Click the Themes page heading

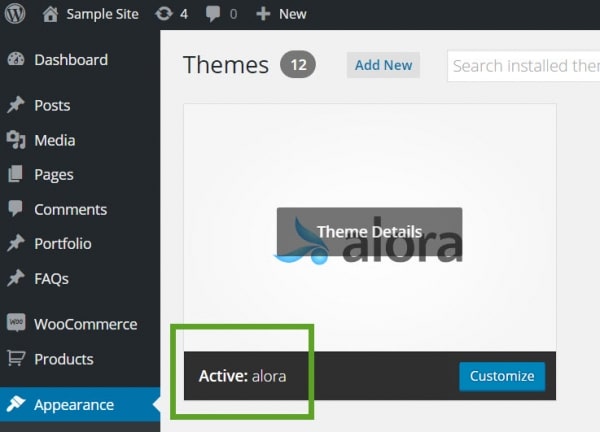226,65
